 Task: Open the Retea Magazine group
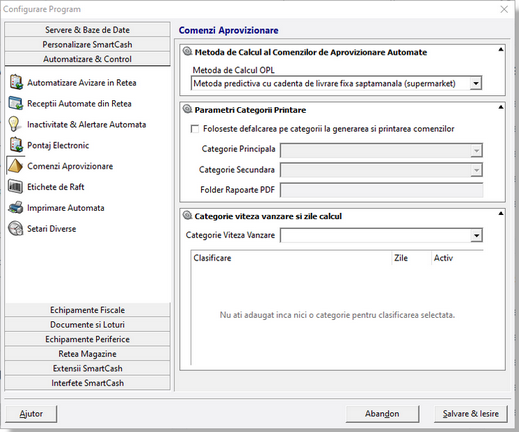[x=87, y=354]
